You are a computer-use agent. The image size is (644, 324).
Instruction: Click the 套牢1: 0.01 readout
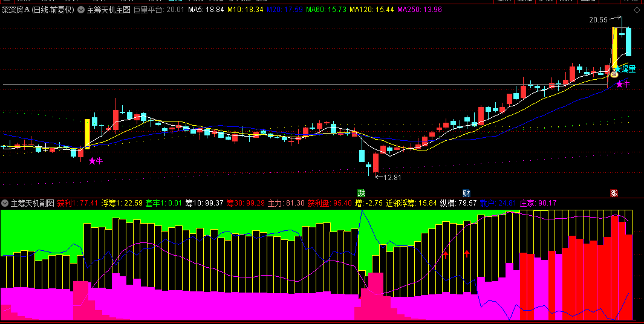click(x=164, y=203)
